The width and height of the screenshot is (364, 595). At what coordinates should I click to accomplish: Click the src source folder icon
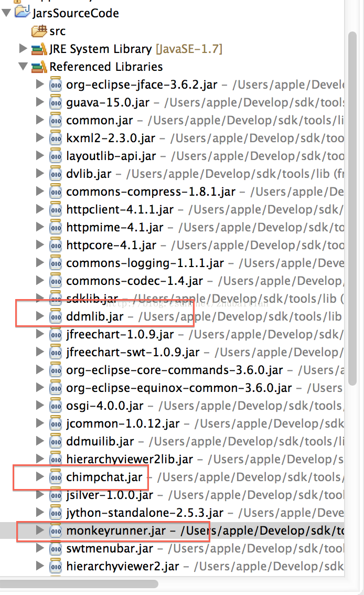click(x=39, y=31)
